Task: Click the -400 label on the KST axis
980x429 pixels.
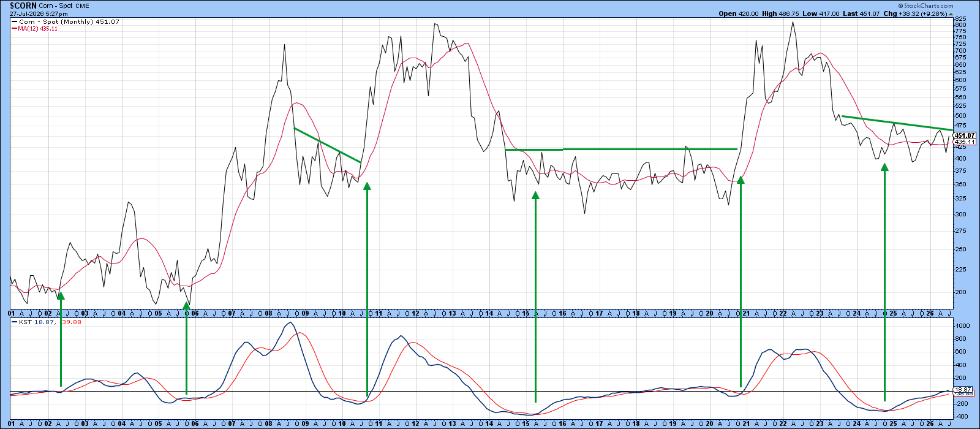Action: (x=962, y=416)
